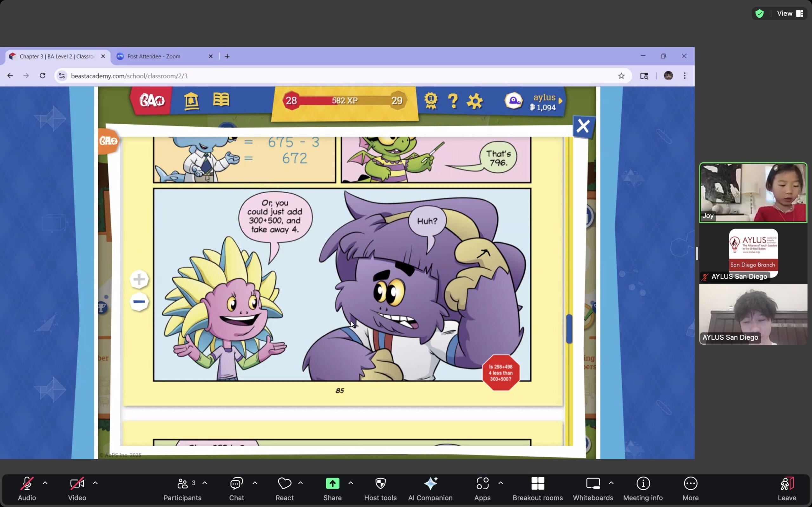The width and height of the screenshot is (812, 507).
Task: Open help question mark icon
Action: (x=453, y=100)
